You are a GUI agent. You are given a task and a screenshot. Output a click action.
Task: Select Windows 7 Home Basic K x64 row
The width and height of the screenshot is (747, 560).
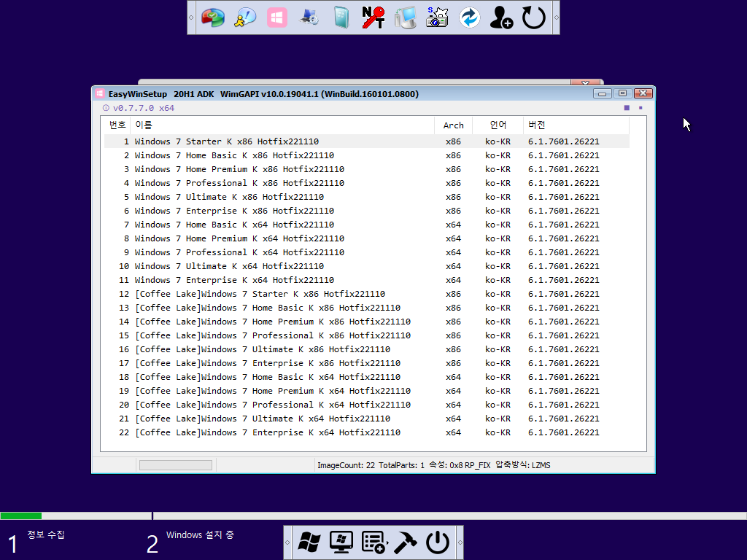pos(367,225)
